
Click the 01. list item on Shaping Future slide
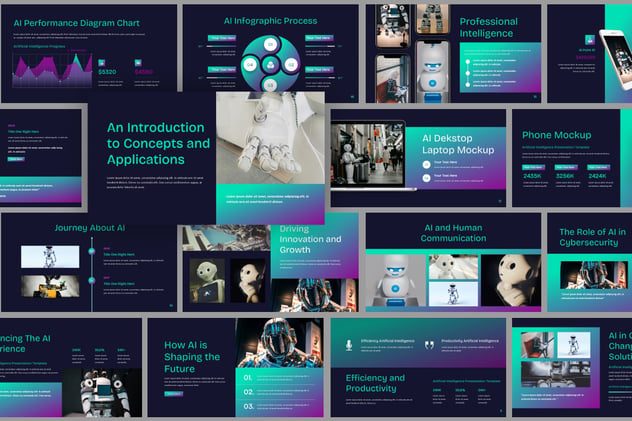(x=279, y=377)
